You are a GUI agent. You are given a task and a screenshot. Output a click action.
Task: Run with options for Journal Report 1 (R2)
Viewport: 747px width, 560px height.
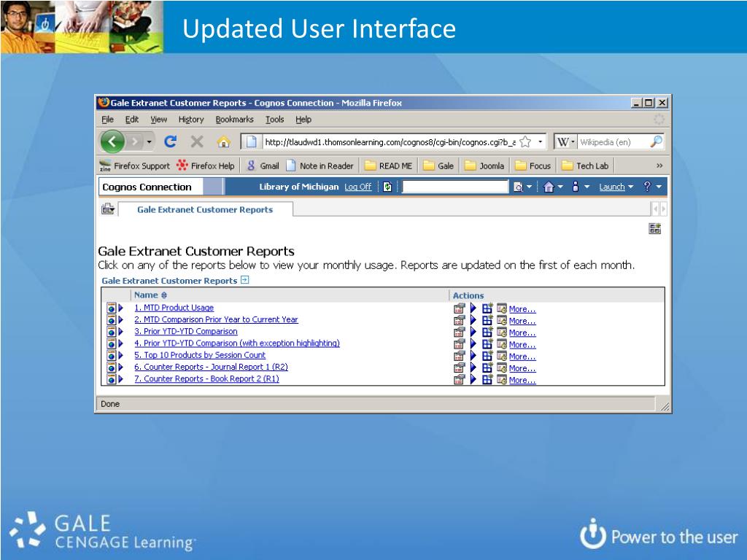pyautogui.click(x=473, y=367)
